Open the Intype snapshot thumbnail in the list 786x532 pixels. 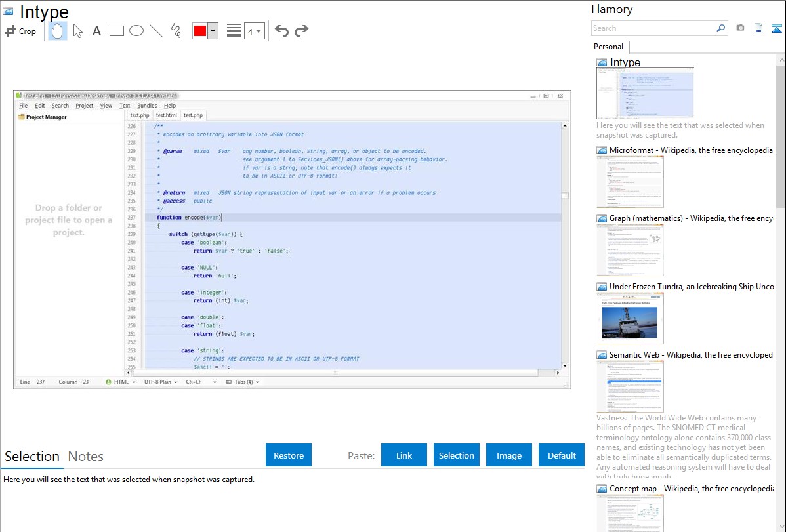(x=645, y=93)
